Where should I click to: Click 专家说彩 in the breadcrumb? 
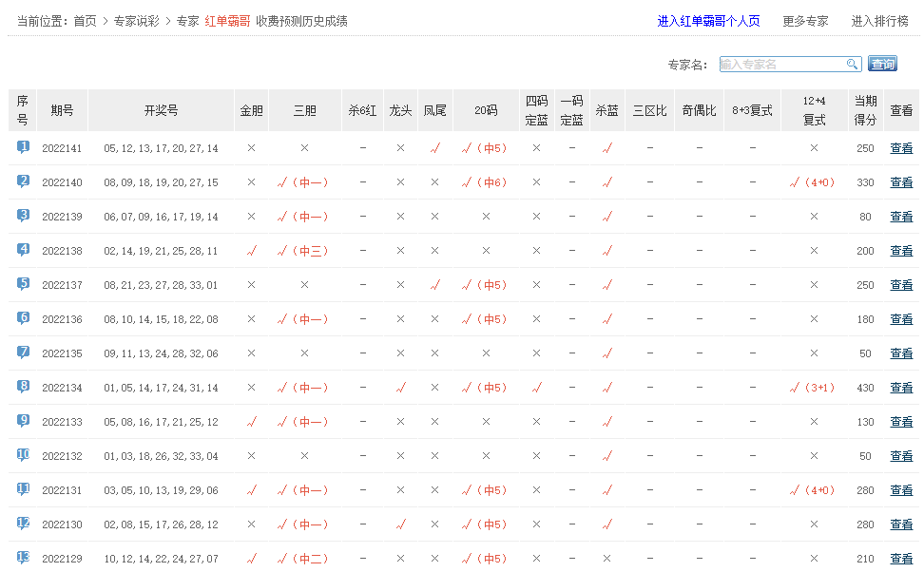[136, 21]
